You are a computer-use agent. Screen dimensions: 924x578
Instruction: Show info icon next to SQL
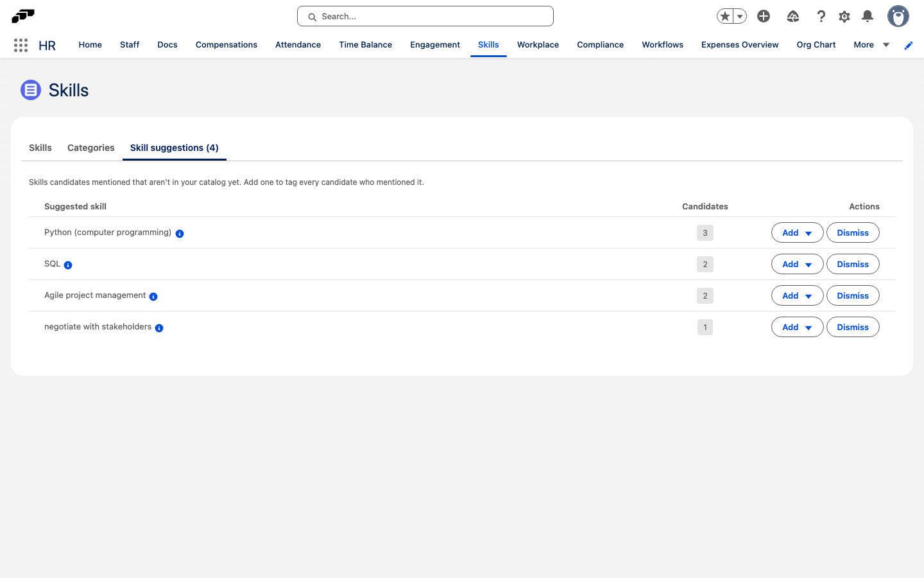pyautogui.click(x=68, y=265)
